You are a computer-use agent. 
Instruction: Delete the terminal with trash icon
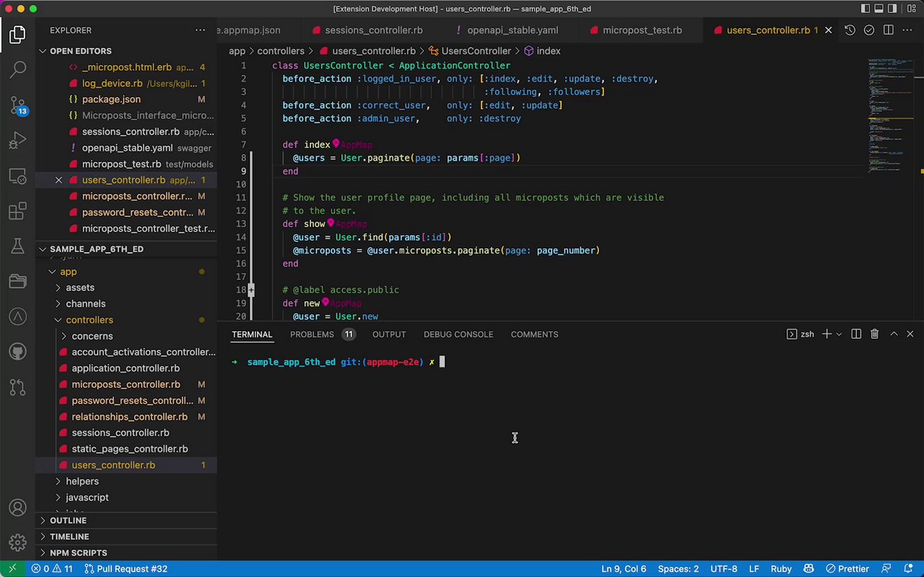[874, 334]
